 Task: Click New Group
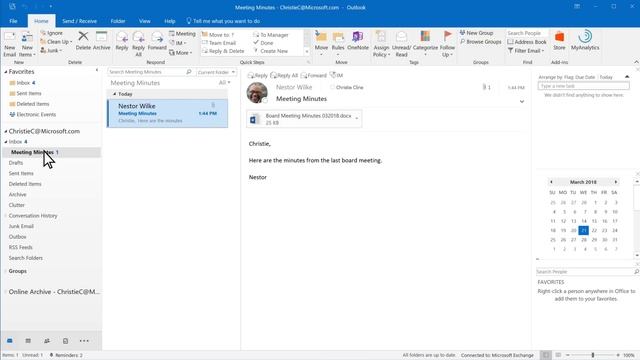point(476,33)
